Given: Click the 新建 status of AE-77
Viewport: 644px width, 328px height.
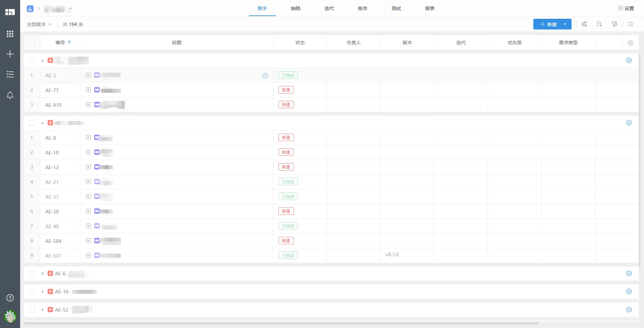Looking at the screenshot, I should pos(286,90).
